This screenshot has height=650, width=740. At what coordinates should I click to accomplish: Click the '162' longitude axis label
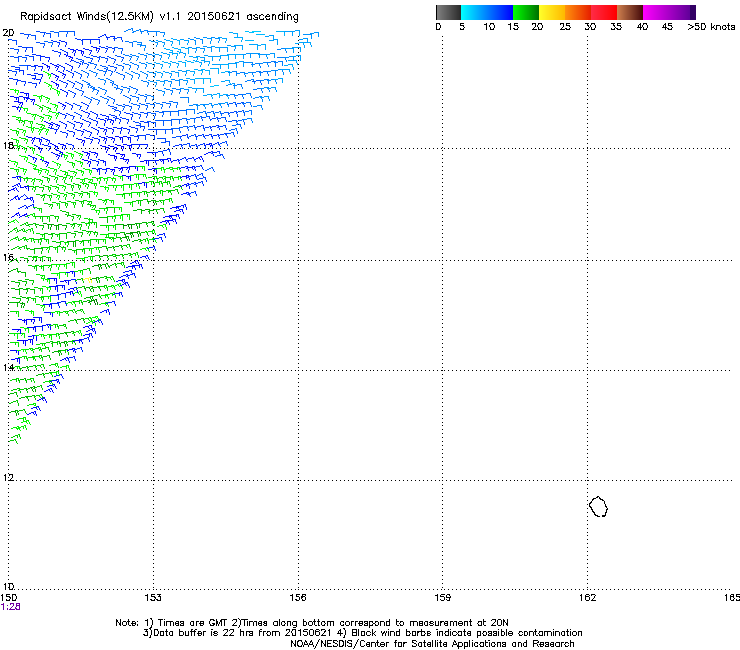pyautogui.click(x=588, y=598)
